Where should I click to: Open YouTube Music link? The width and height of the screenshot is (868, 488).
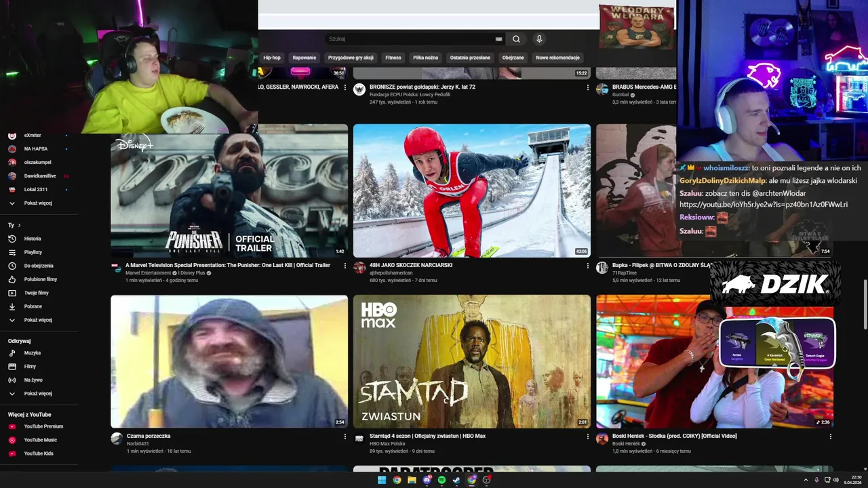[40, 440]
